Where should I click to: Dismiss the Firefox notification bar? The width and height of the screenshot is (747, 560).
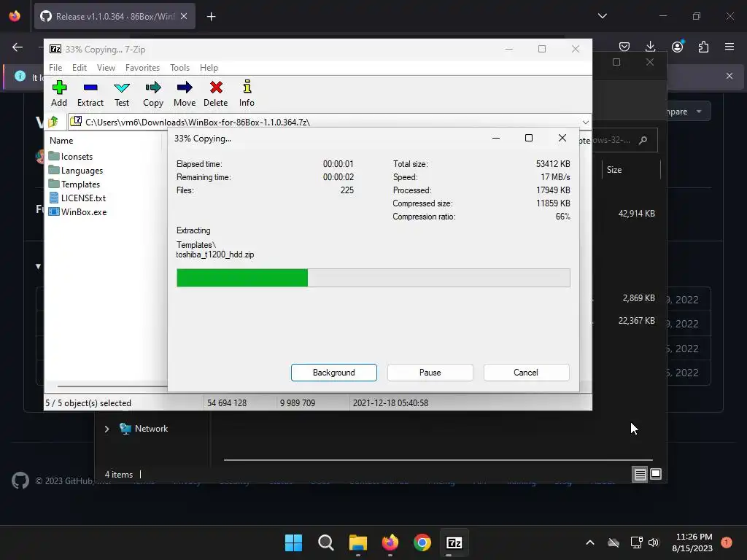pyautogui.click(x=729, y=76)
